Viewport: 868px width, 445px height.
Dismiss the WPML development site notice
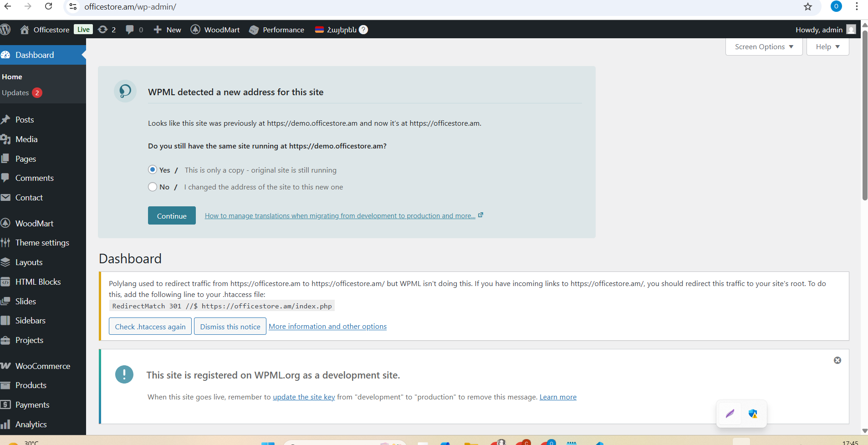[x=837, y=360]
